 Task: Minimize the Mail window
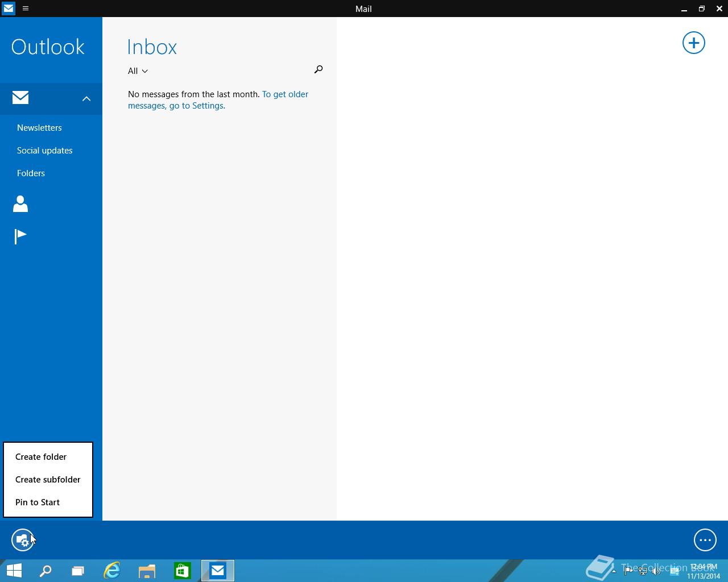coord(684,9)
